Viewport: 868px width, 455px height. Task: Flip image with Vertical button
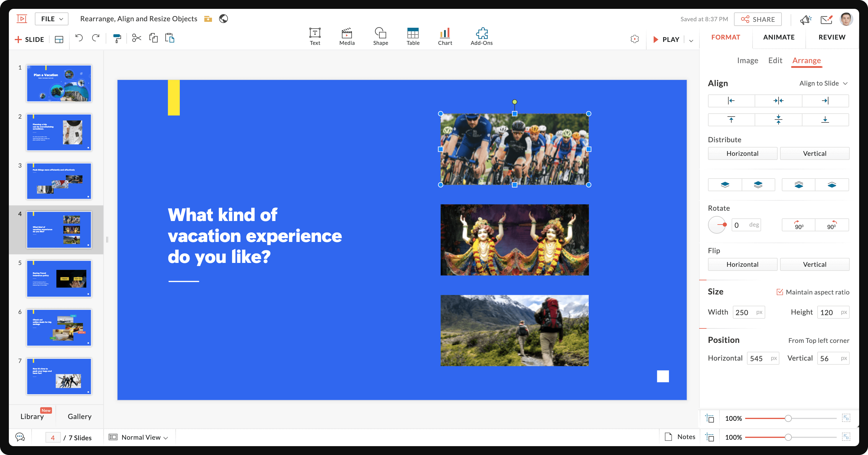click(815, 264)
